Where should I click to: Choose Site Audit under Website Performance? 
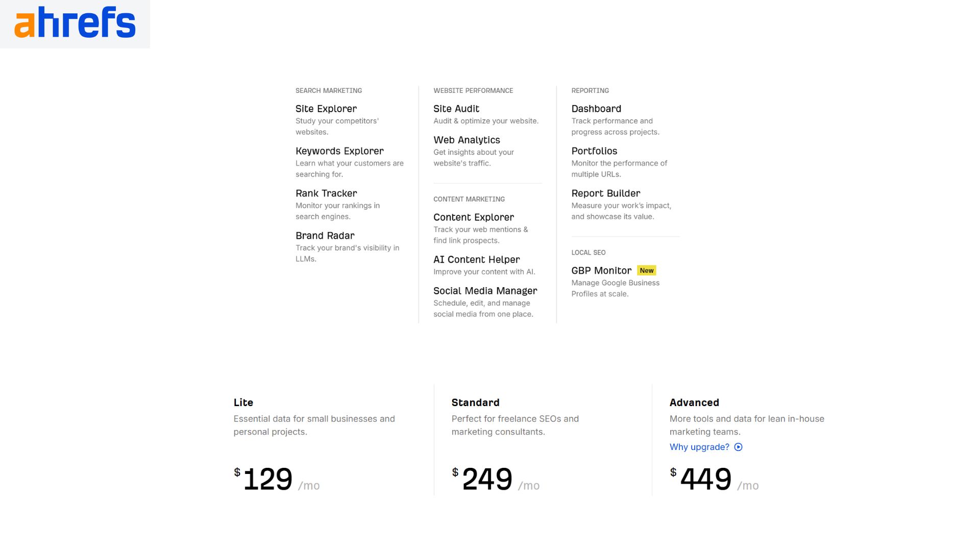456,109
